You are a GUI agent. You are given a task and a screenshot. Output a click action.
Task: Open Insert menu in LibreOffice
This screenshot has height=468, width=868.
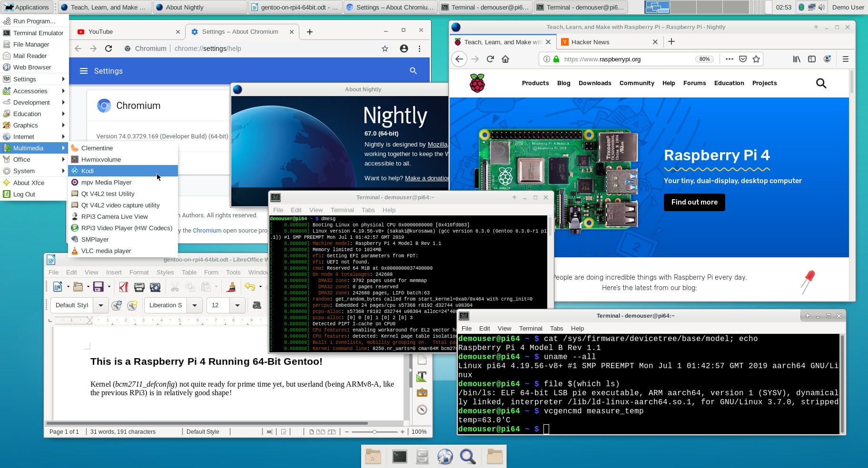point(114,272)
